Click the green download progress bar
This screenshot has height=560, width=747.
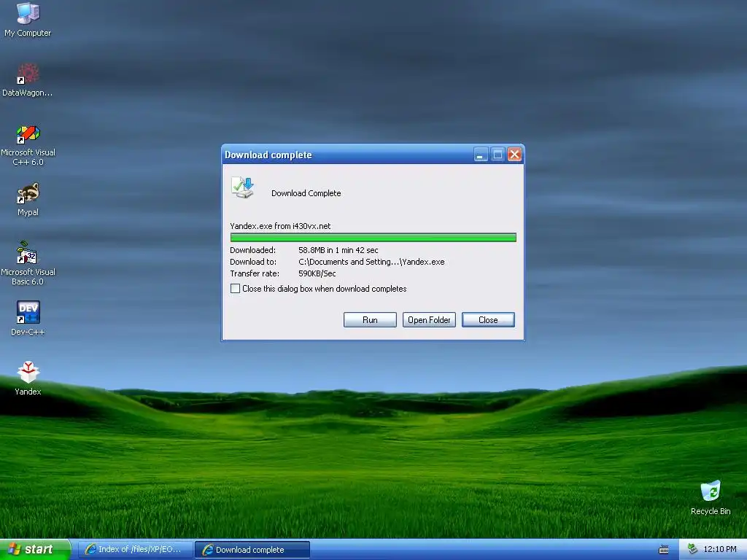[373, 238]
